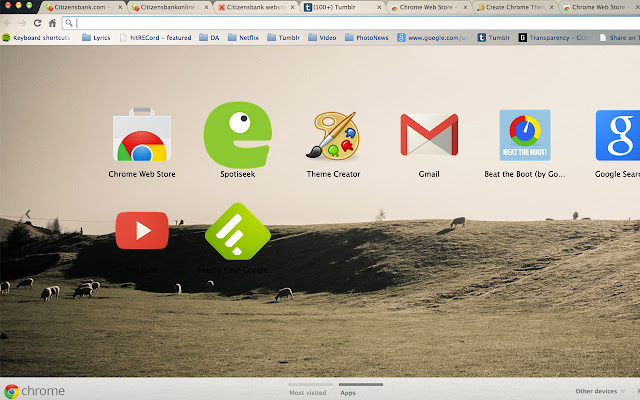Screen dimensions: 640x400
Task: Open the Gmail app icon
Action: point(429,135)
